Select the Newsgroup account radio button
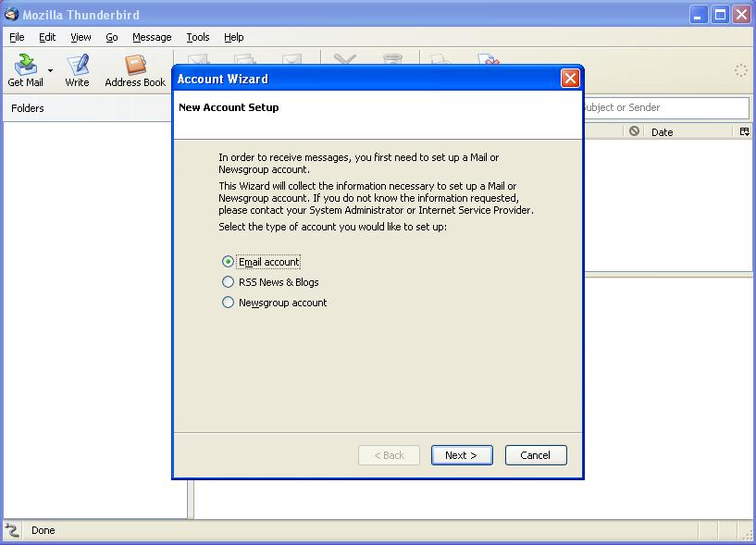This screenshot has width=756, height=545. coord(228,303)
